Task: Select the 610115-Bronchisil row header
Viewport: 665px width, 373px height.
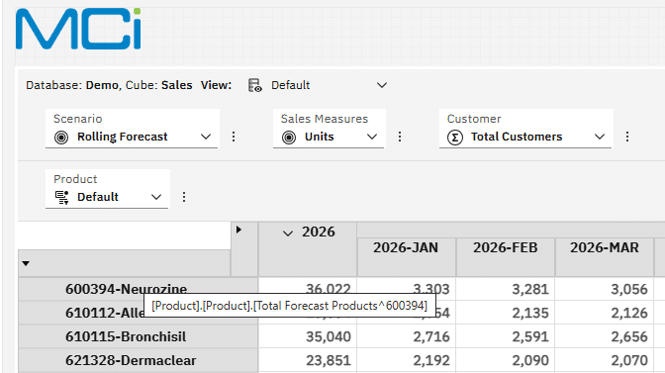Action: point(138,337)
